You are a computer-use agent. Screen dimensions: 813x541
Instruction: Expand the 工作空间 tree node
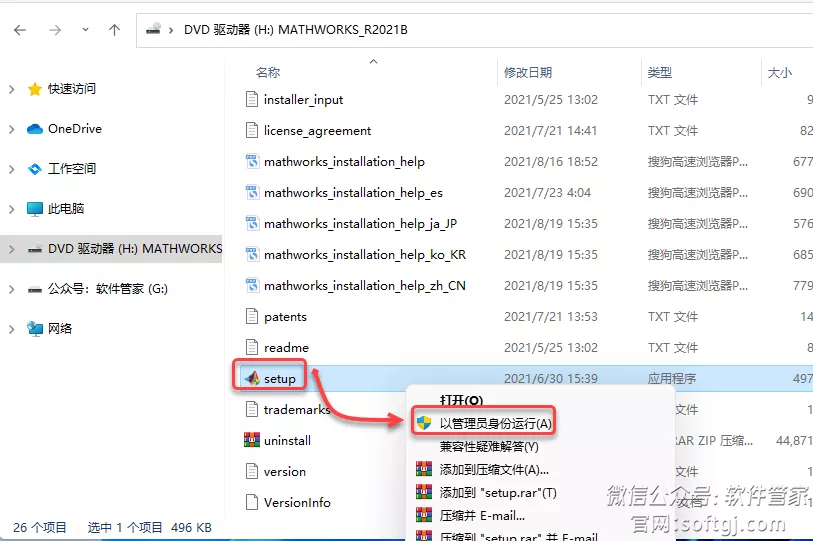coord(11,169)
